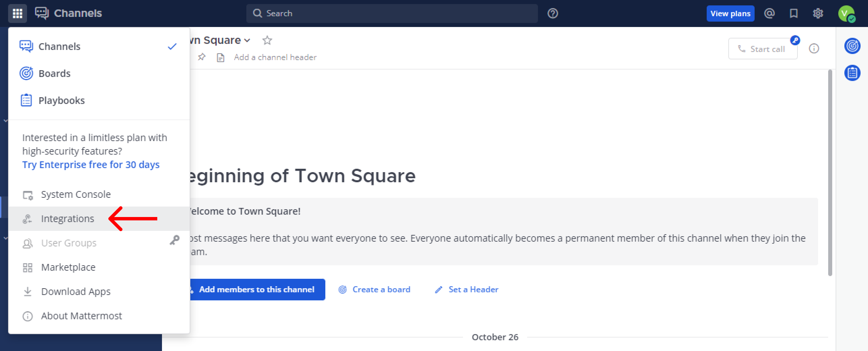868x351 pixels.
Task: Click the Boards target icon in menu
Action: 26,73
